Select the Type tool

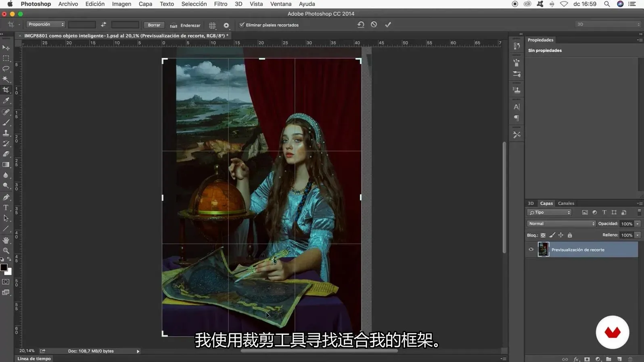point(6,208)
